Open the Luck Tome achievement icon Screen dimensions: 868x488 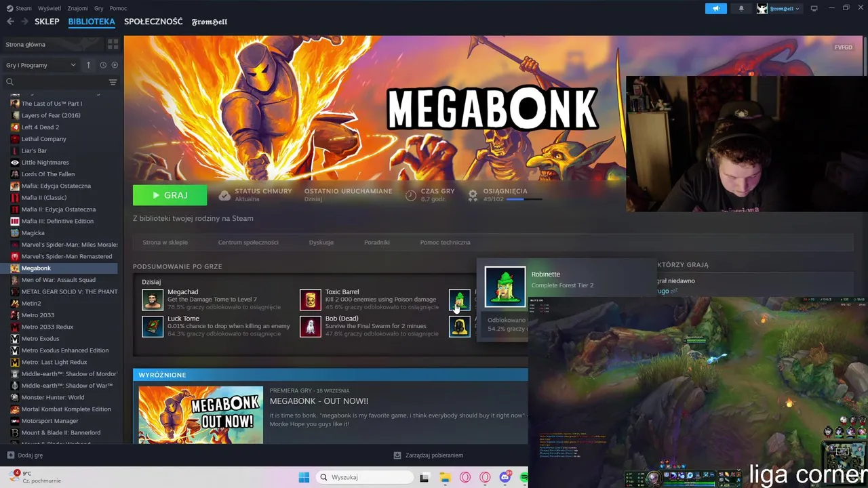click(x=153, y=326)
